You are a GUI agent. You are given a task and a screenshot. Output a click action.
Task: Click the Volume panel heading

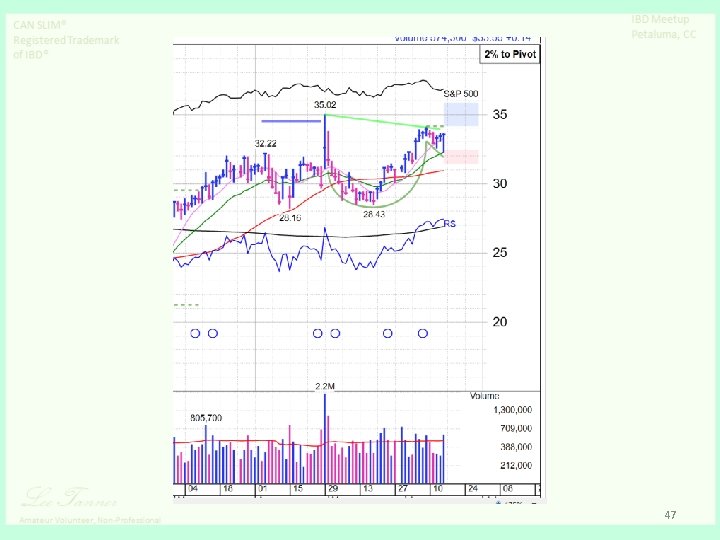pos(485,396)
